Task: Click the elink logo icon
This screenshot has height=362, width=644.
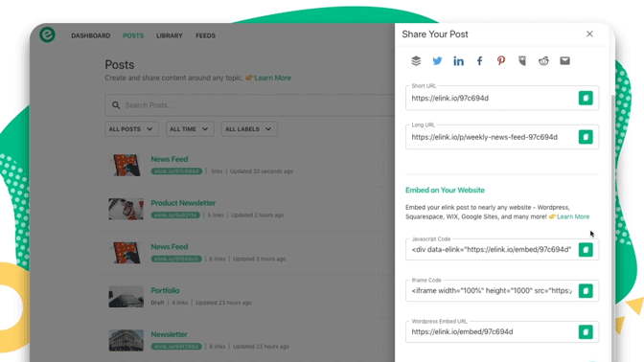Action: [x=47, y=34]
